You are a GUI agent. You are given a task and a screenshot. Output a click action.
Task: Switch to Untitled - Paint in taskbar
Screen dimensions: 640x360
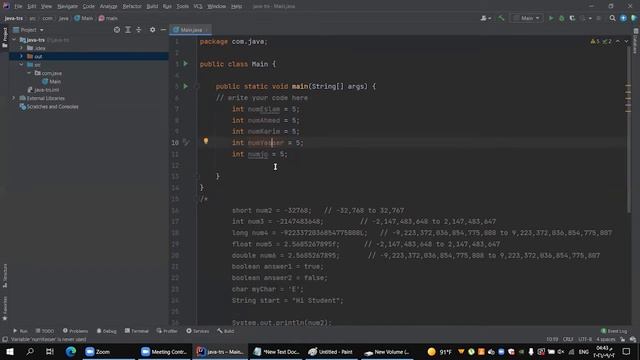point(331,351)
